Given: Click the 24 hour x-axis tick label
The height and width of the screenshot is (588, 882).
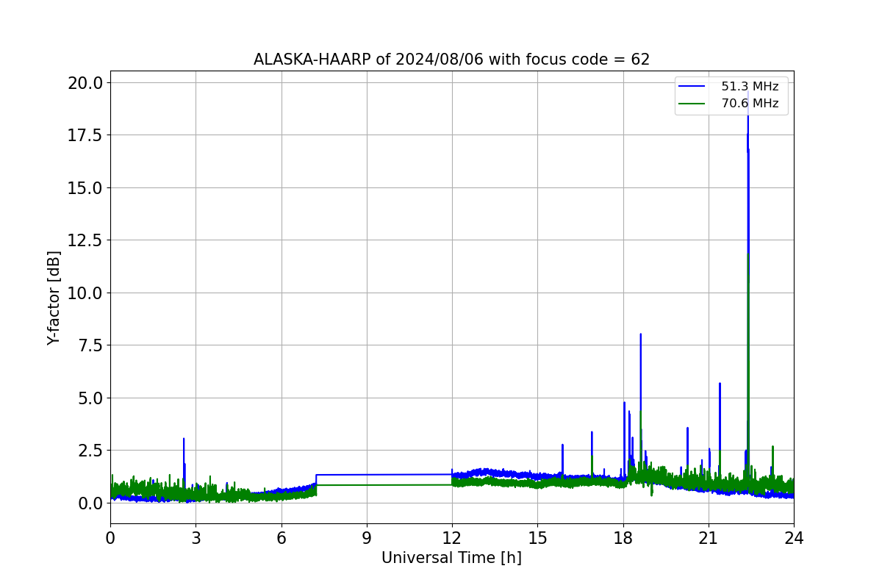Looking at the screenshot, I should 794,538.
